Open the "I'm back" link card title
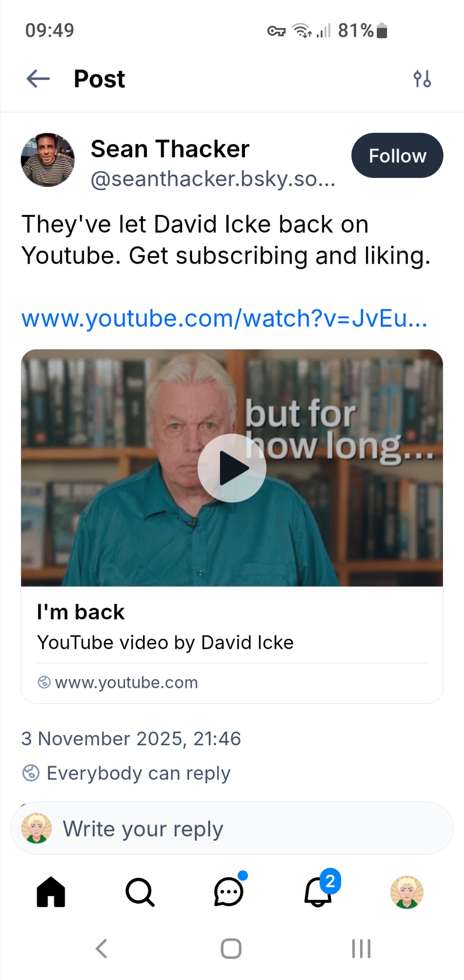 (81, 612)
